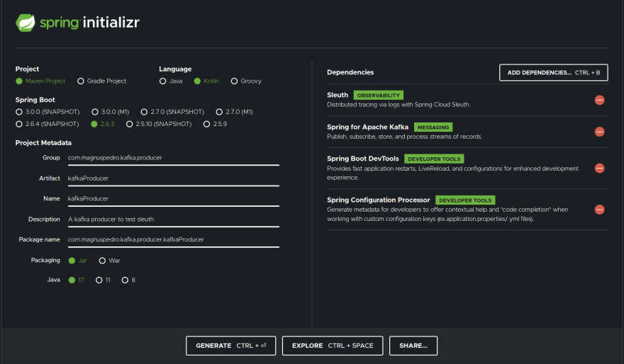Choose Java as the language
Image resolution: width=624 pixels, height=364 pixels.
click(171, 81)
